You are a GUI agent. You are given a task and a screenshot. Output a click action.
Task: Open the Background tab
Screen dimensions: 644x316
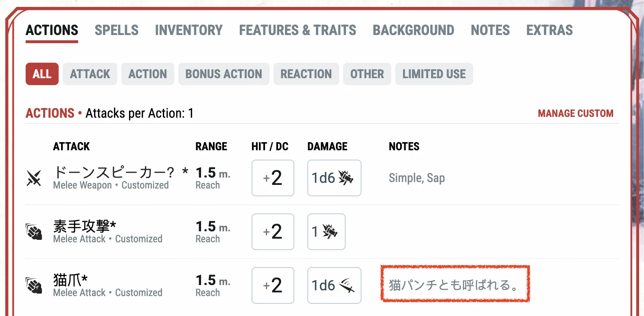[x=414, y=30]
